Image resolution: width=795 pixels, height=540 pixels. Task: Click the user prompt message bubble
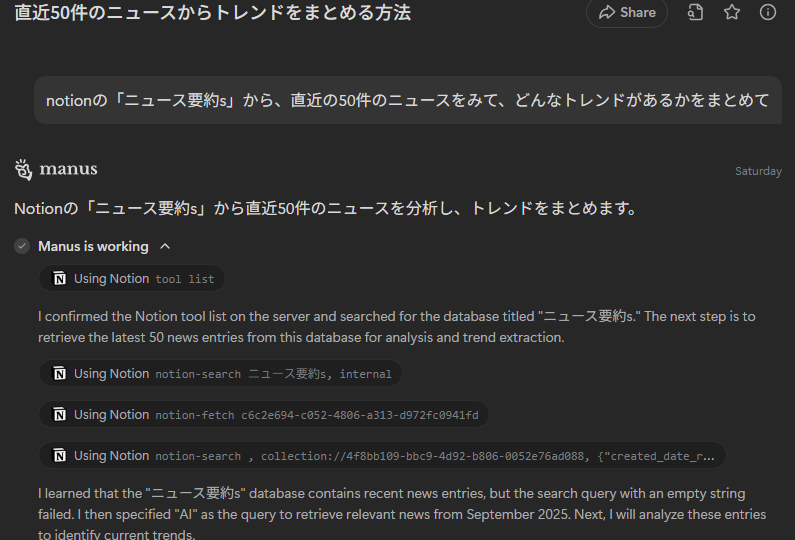pos(407,101)
